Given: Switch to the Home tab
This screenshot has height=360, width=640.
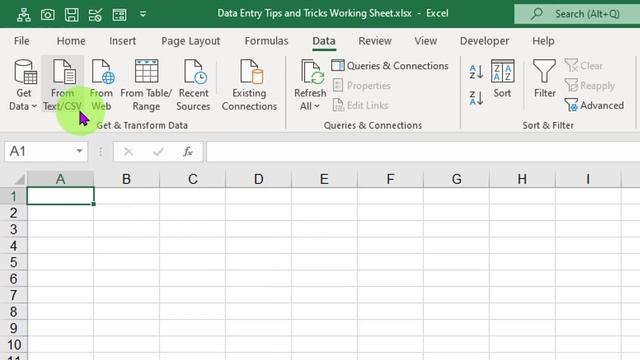Looking at the screenshot, I should 71,41.
